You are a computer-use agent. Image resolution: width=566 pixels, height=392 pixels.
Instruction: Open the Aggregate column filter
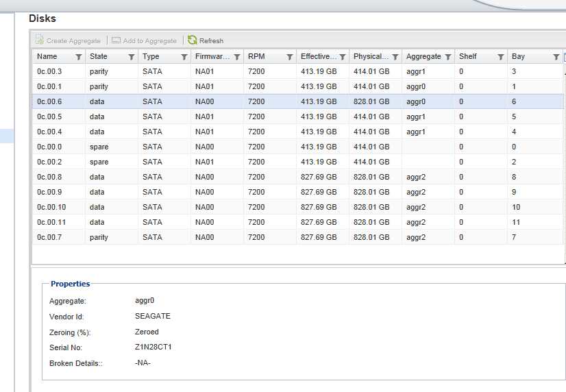click(x=448, y=57)
